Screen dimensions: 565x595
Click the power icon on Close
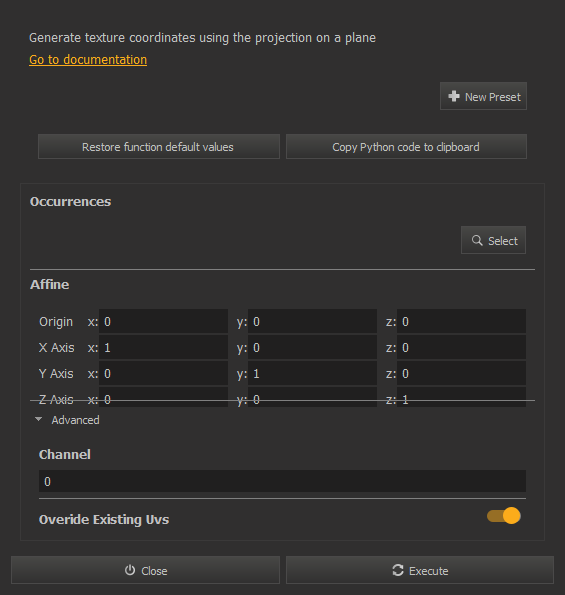130,570
